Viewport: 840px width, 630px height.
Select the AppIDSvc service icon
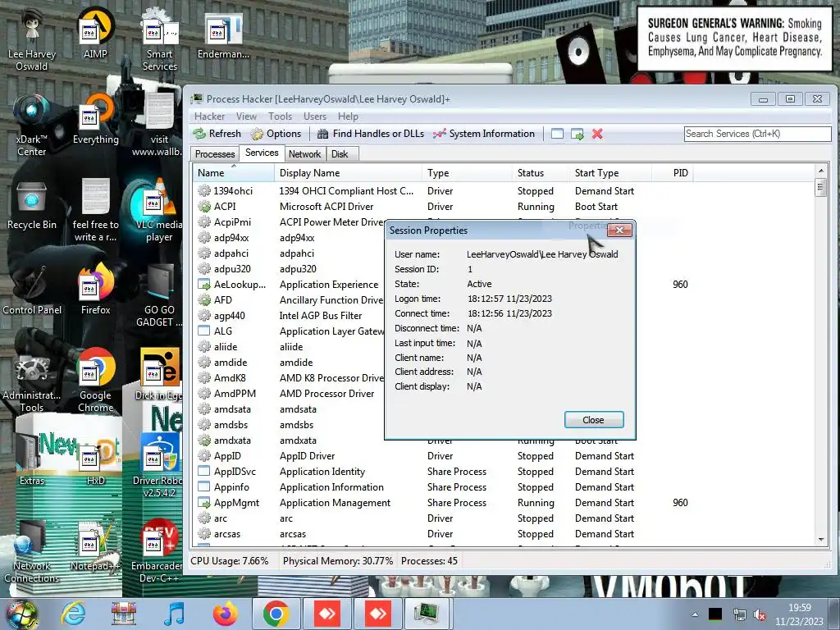204,472
